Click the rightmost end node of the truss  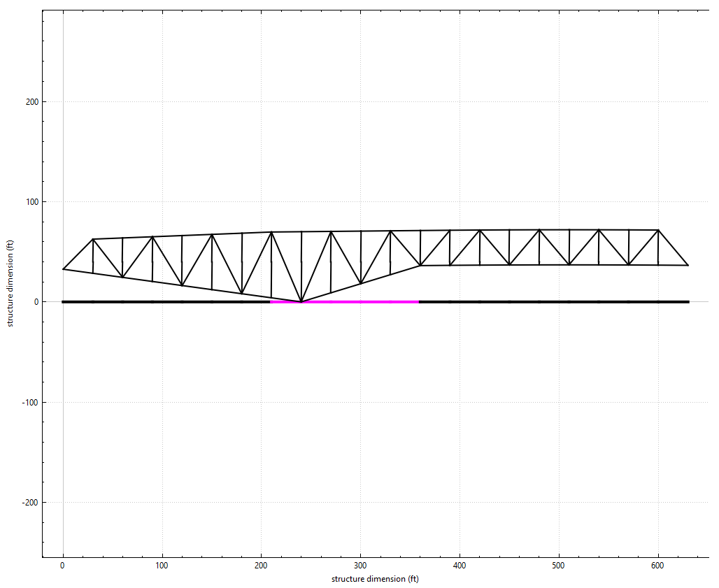point(688,265)
